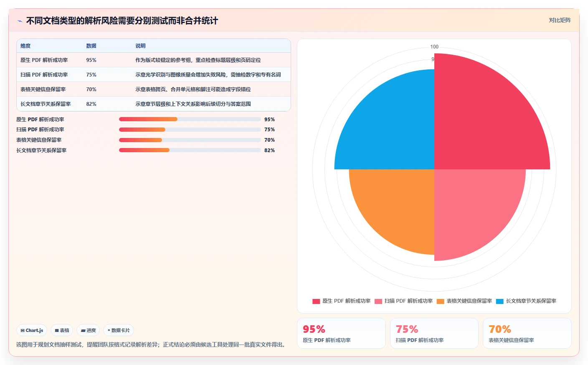Click the 82% value in the table
588x365 pixels.
point(91,104)
